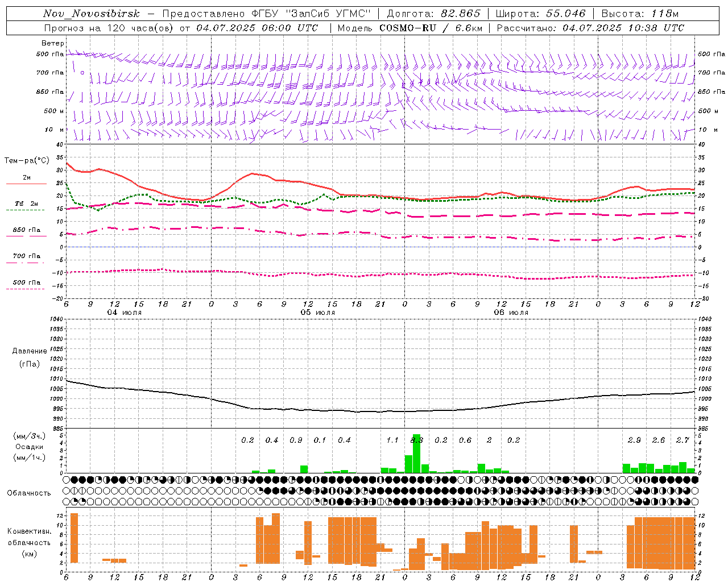The image size is (728, 582).
Task: Click the 0.1 precipitation total value
Action: [320, 440]
